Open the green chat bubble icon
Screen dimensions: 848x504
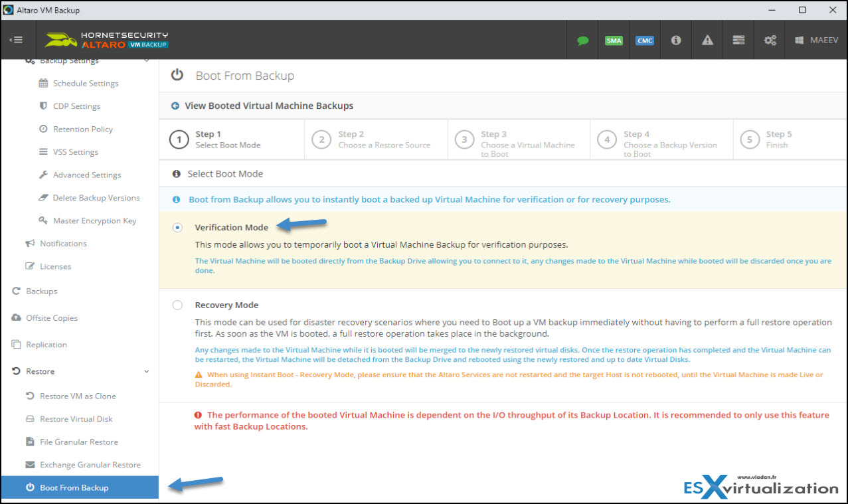(582, 41)
